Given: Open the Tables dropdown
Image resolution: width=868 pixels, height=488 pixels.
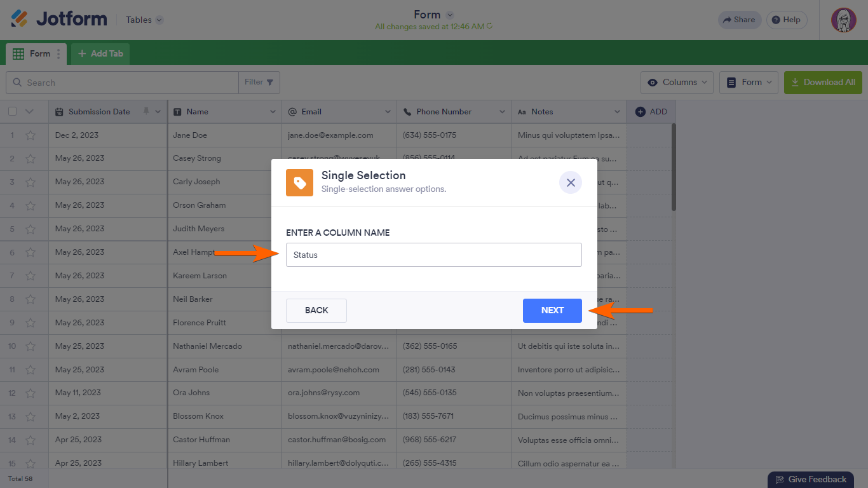Looking at the screenshot, I should 144,20.
